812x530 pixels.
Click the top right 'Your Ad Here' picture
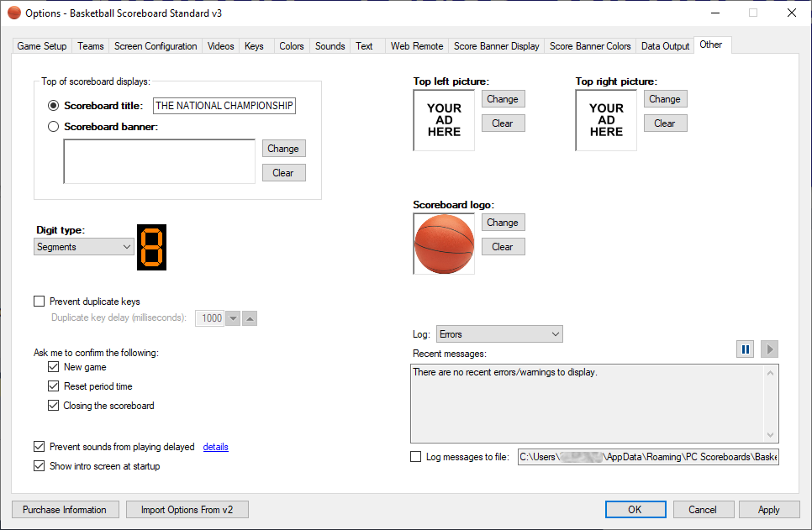click(606, 120)
